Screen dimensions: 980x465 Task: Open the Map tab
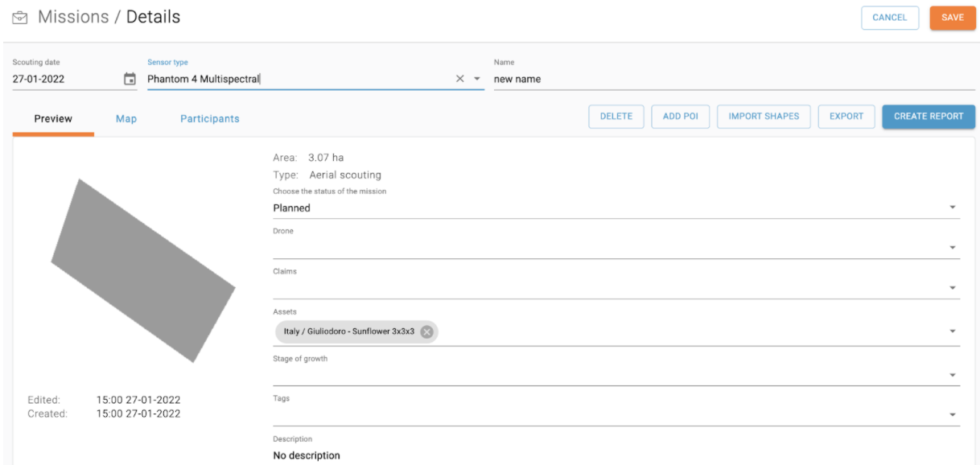coord(126,119)
